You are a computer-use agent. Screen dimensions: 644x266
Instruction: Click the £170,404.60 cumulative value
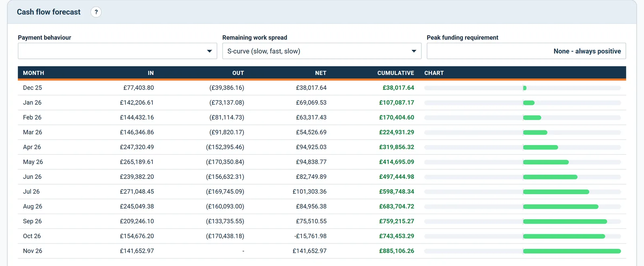coord(396,118)
